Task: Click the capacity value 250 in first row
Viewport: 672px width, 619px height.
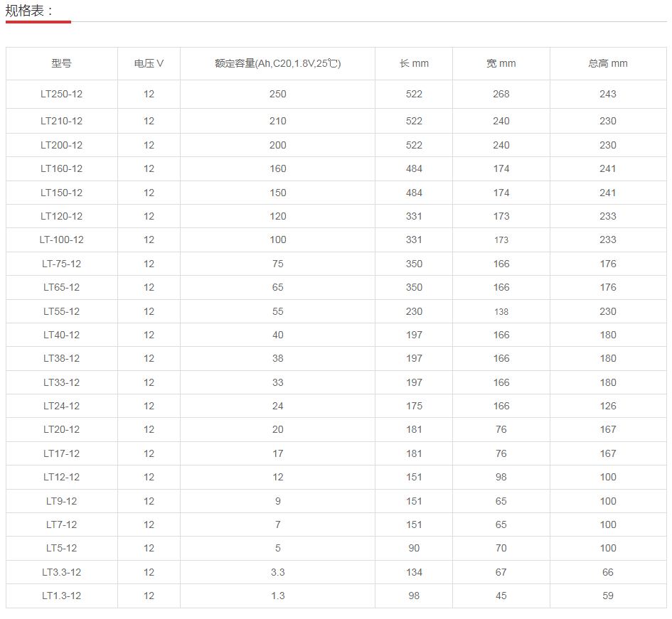Action: pyautogui.click(x=277, y=94)
